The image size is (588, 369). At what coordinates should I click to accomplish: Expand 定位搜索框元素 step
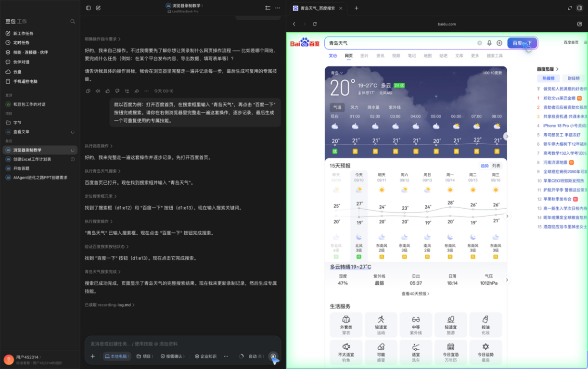pos(101,196)
